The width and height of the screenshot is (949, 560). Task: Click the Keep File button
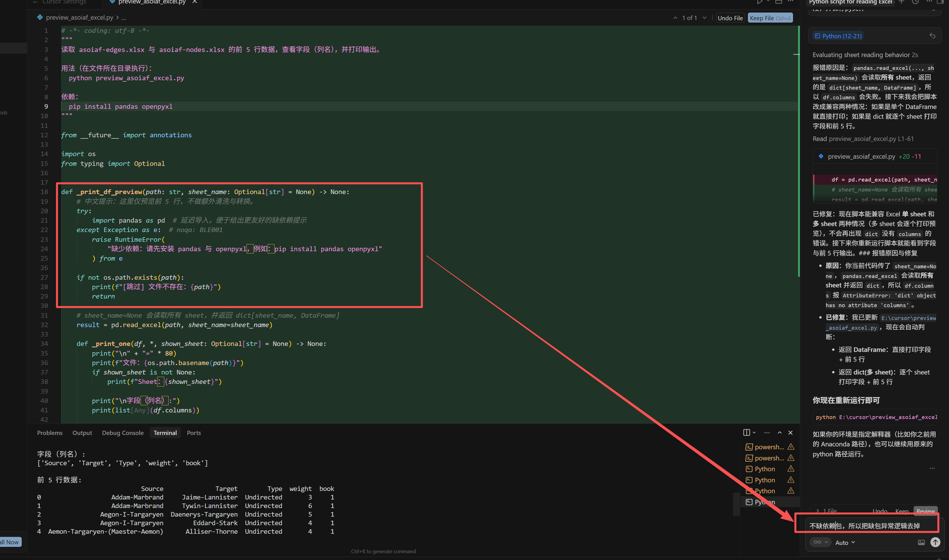click(x=770, y=18)
